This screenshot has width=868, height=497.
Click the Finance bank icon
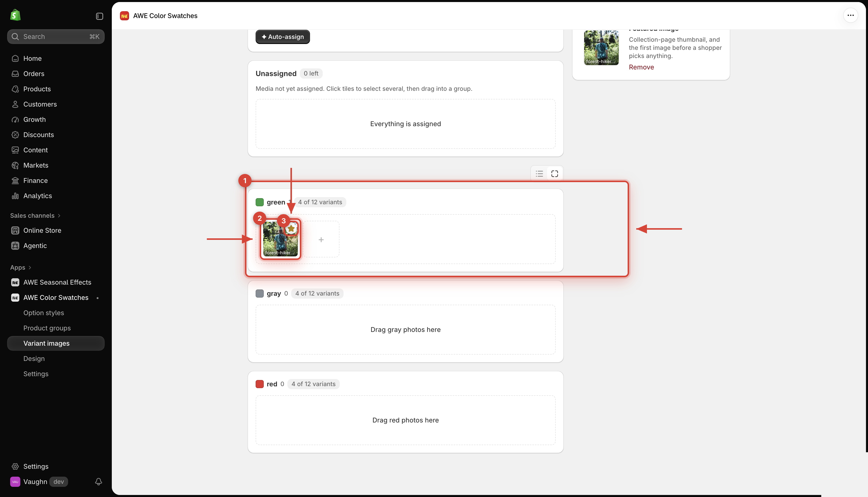pyautogui.click(x=15, y=181)
